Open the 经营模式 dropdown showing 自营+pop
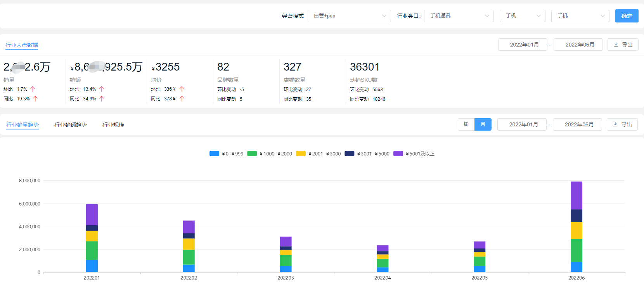Image resolution: width=644 pixels, height=288 pixels. [349, 16]
